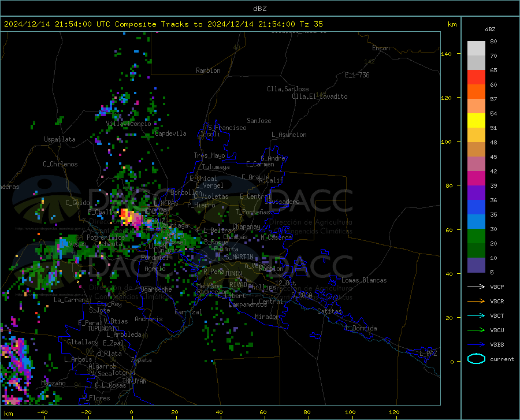This screenshot has width=520, height=420.
Task: Click the Chapanay location label
Action: [246, 226]
